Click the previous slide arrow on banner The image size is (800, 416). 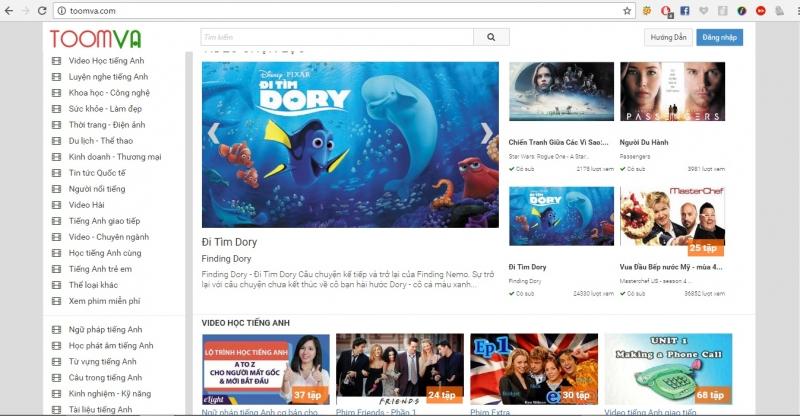214,134
